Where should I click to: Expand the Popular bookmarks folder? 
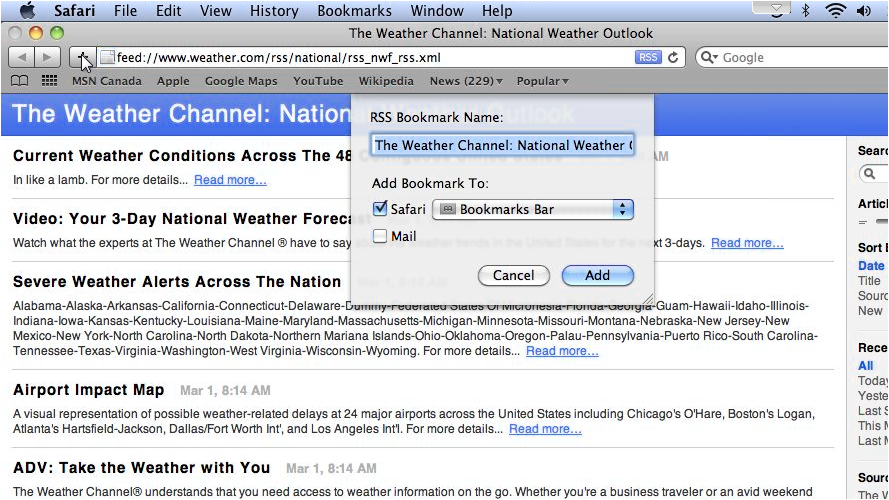point(542,81)
